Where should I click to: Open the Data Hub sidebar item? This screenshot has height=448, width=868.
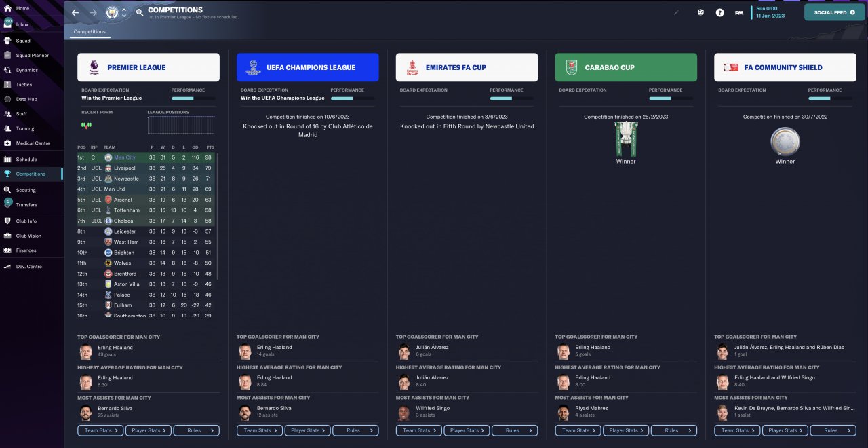(x=31, y=99)
